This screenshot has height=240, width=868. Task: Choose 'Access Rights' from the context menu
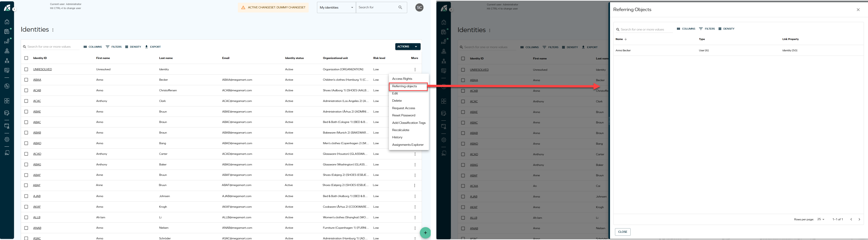click(x=402, y=79)
